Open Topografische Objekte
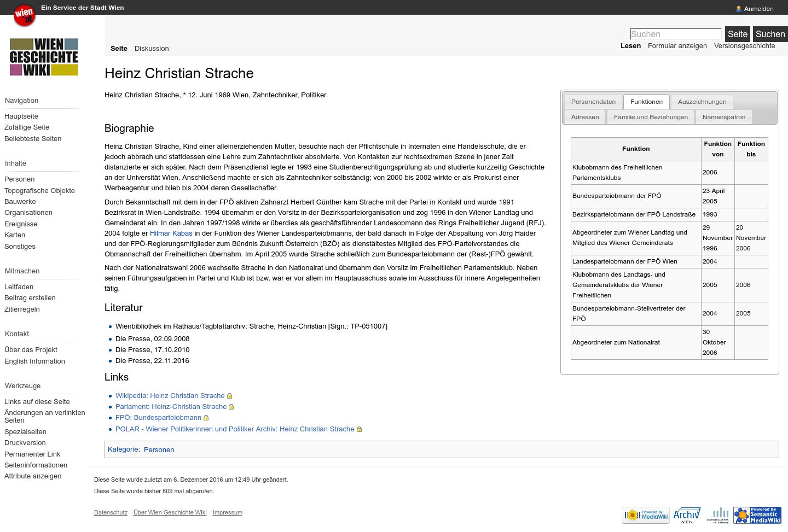788x532 pixels. click(x=39, y=191)
